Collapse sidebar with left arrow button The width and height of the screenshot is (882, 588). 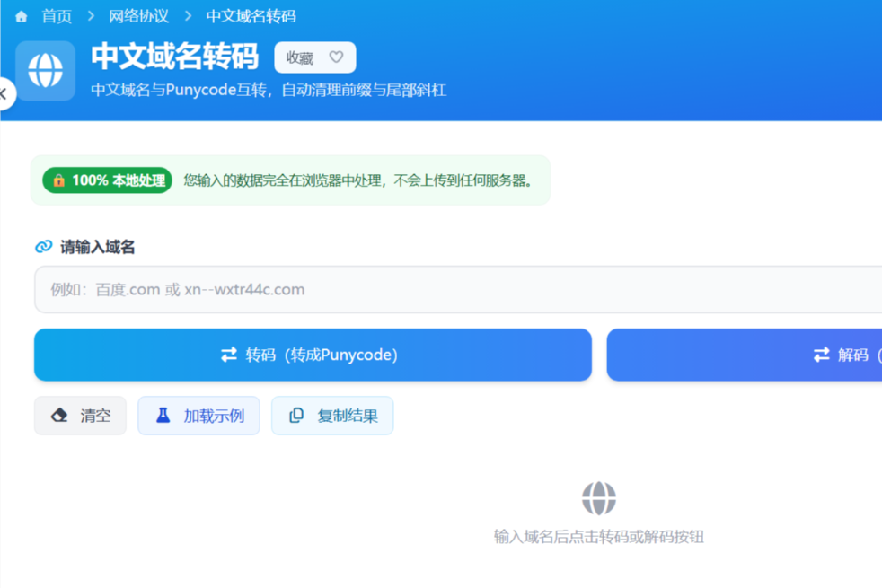coord(4,94)
